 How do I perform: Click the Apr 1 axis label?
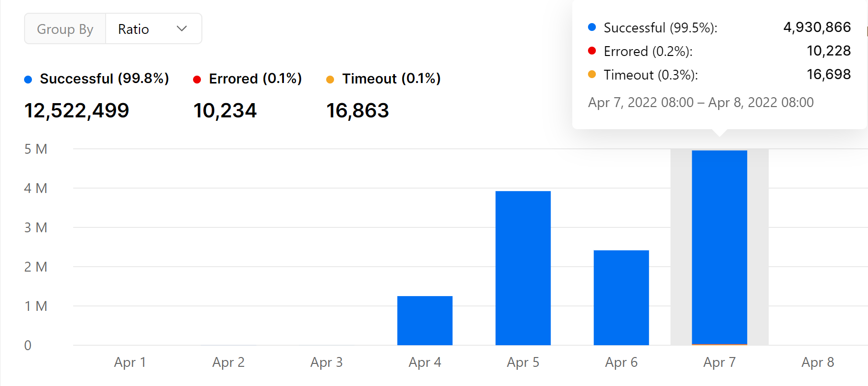click(x=130, y=362)
